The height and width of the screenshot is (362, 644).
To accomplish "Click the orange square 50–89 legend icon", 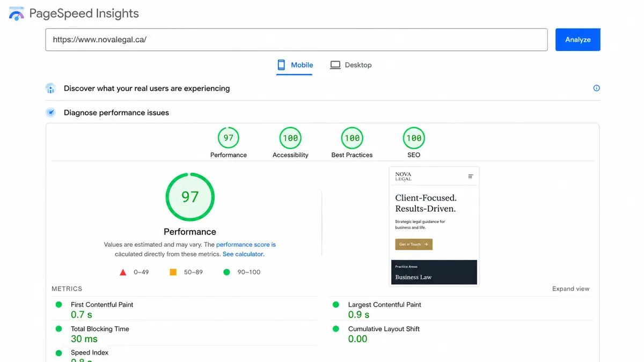I will pyautogui.click(x=173, y=272).
